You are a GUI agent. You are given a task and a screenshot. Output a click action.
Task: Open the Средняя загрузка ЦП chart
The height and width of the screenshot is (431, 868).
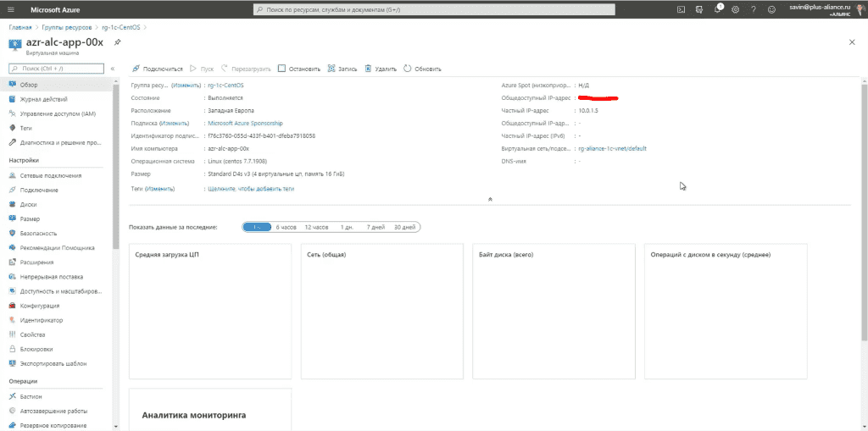pos(210,311)
